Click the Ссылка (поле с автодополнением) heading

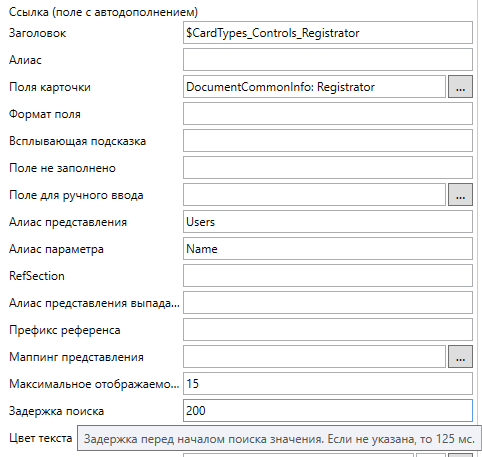tap(103, 12)
